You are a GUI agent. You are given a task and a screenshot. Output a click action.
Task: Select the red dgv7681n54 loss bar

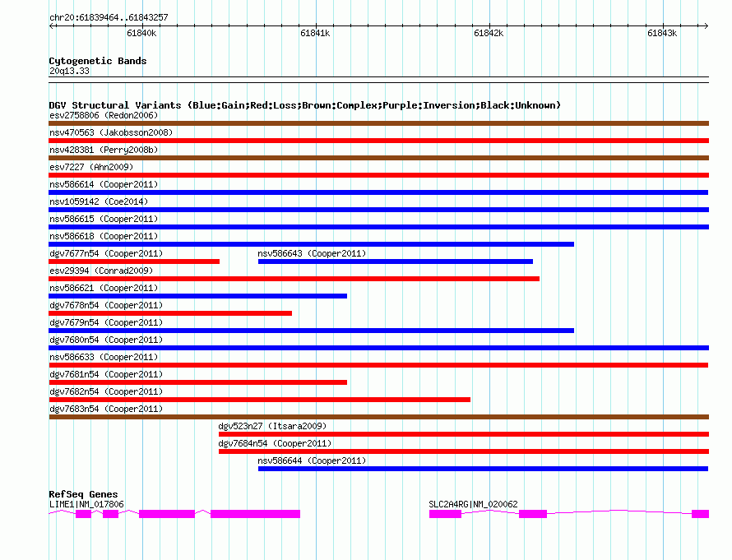coord(198,382)
